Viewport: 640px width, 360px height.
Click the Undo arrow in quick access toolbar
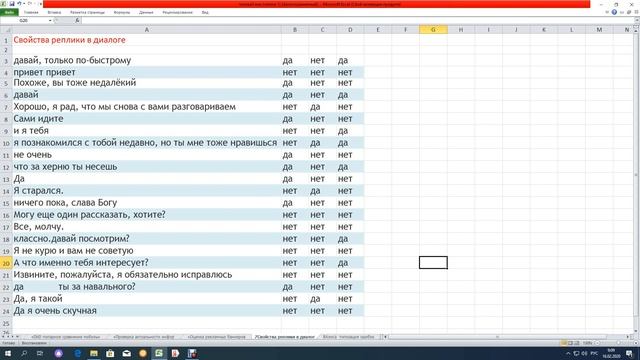19,4
